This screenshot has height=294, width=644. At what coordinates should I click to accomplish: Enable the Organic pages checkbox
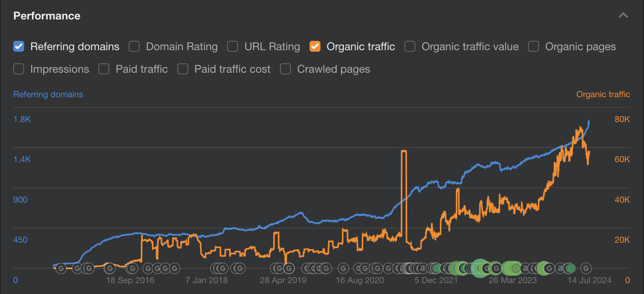534,47
